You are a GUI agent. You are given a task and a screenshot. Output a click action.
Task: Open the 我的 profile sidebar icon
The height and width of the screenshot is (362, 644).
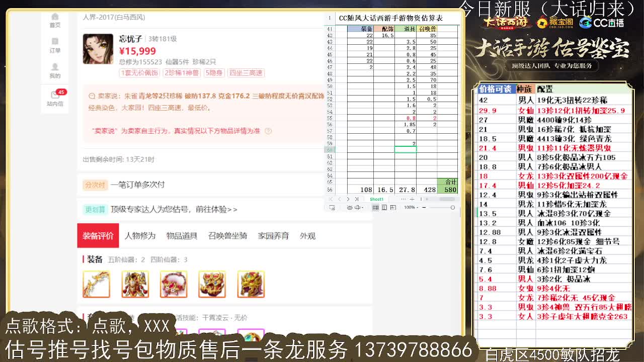point(55,71)
